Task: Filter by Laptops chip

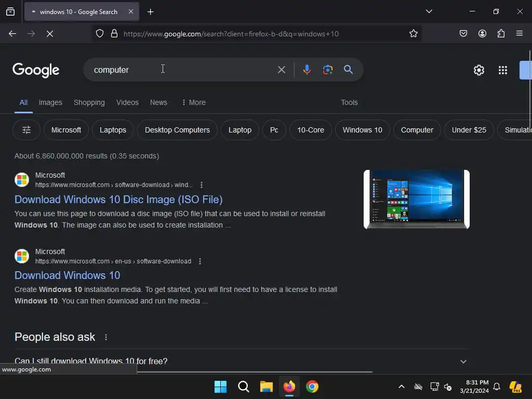Action: coord(113,130)
